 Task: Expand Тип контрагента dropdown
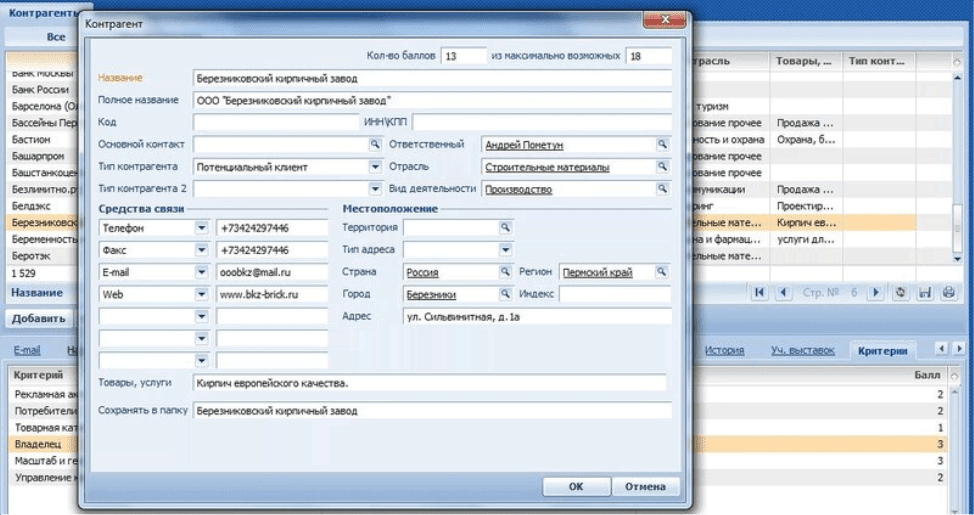376,167
